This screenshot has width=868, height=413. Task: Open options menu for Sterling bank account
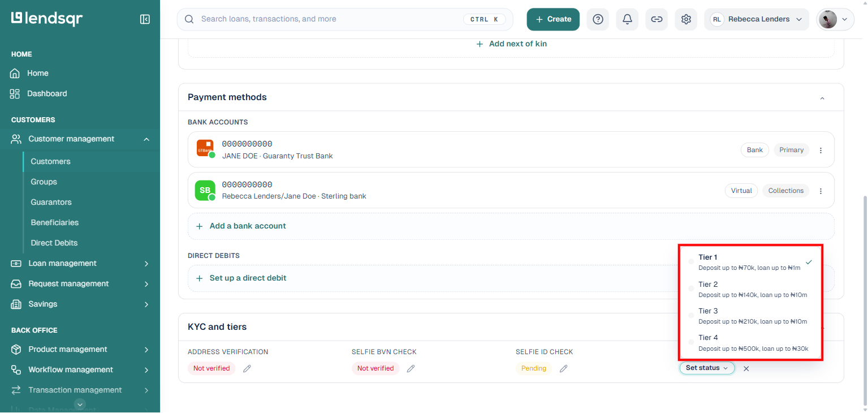(821, 191)
